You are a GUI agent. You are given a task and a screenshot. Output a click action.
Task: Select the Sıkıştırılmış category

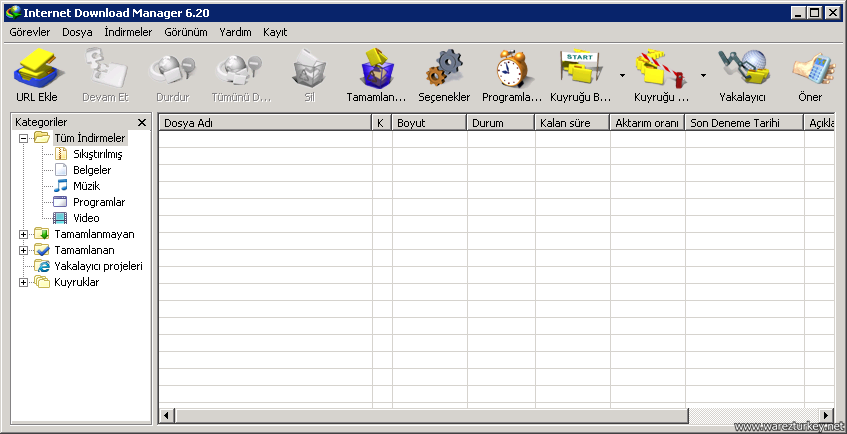click(98, 155)
